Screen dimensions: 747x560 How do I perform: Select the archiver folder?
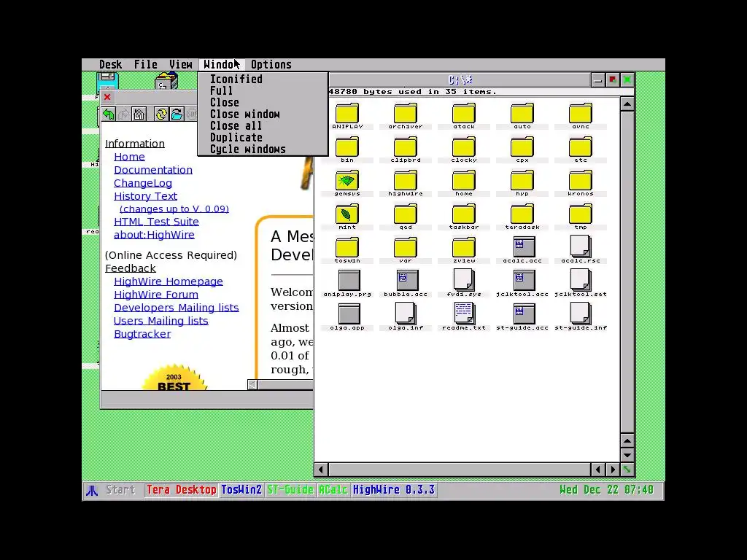[x=406, y=116]
